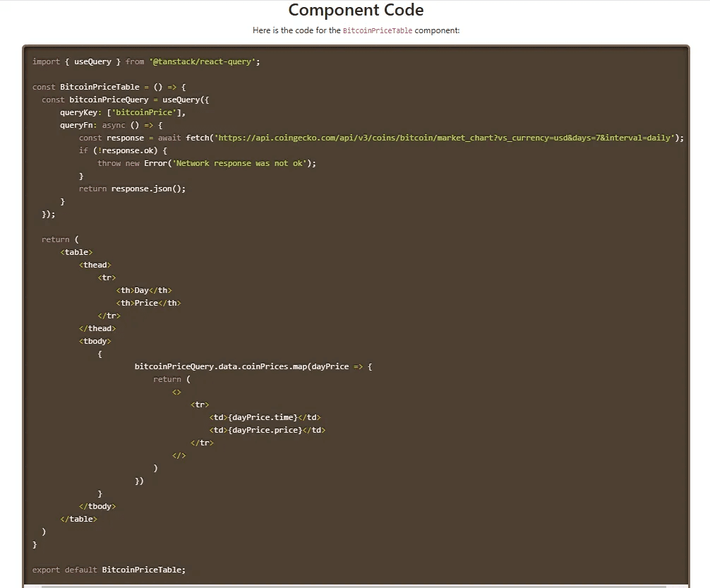Click the if (!response.ok) line
The width and height of the screenshot is (710, 588).
(x=123, y=150)
